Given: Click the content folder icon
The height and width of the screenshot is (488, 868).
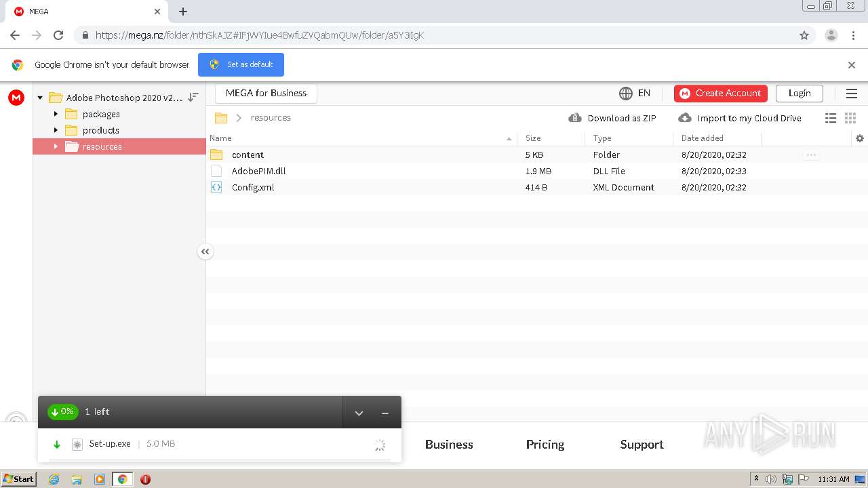Looking at the screenshot, I should [x=216, y=155].
